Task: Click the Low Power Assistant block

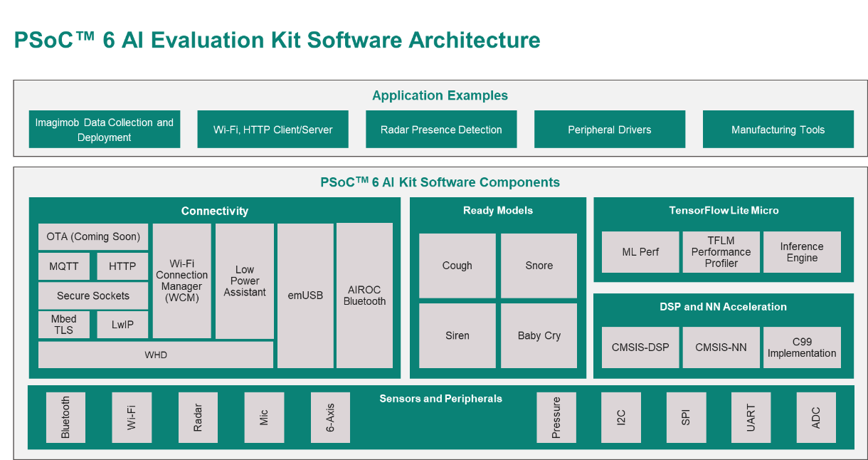Action: tap(245, 281)
